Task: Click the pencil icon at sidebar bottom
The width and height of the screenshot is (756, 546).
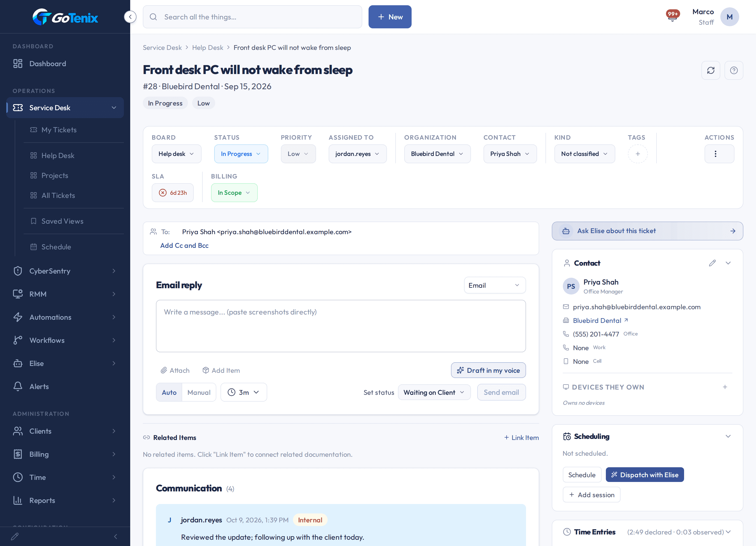Action: (x=15, y=536)
